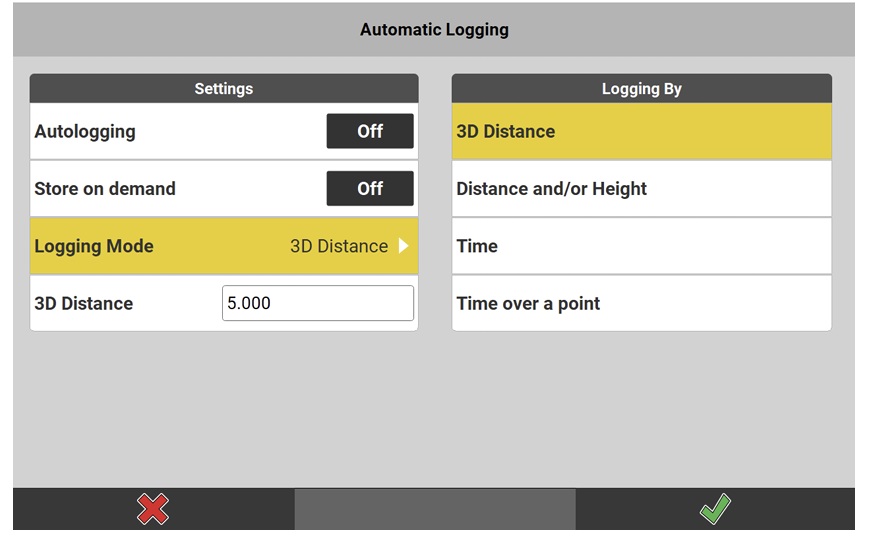Screen dimensions: 876x538
Task: Toggle the Autologging Off switch
Action: tap(370, 131)
